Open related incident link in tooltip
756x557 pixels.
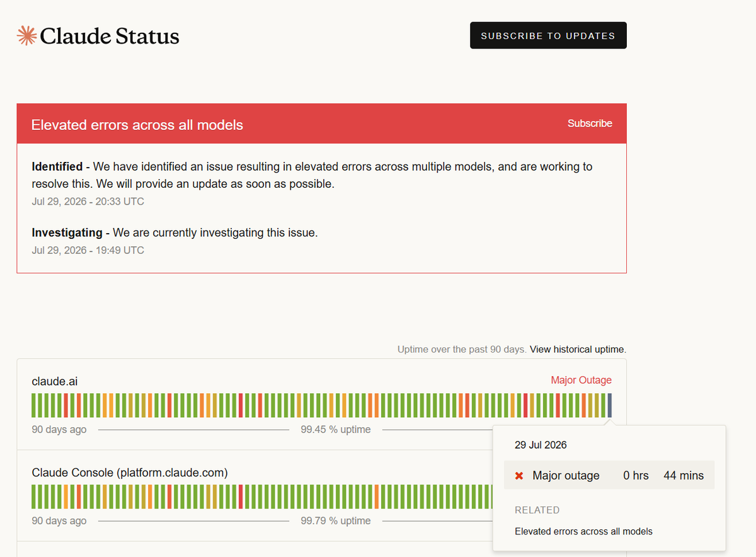tap(583, 531)
